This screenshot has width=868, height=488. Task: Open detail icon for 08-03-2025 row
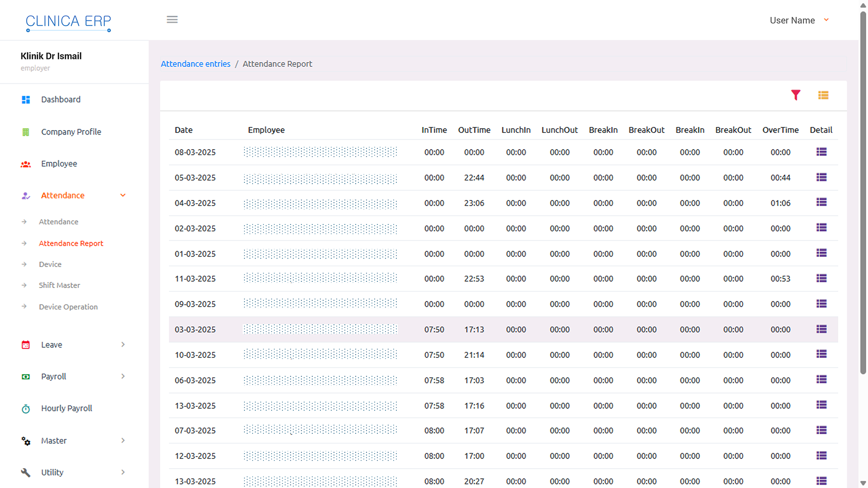(x=821, y=152)
